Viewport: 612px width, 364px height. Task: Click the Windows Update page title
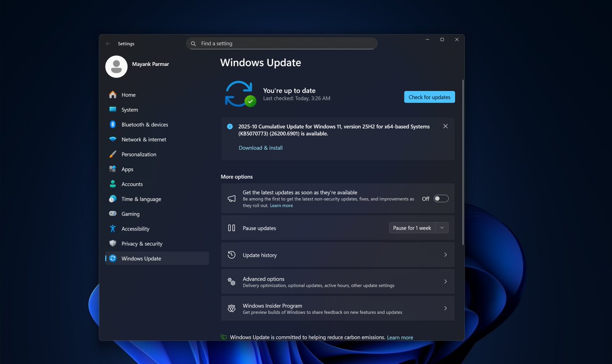tap(261, 62)
